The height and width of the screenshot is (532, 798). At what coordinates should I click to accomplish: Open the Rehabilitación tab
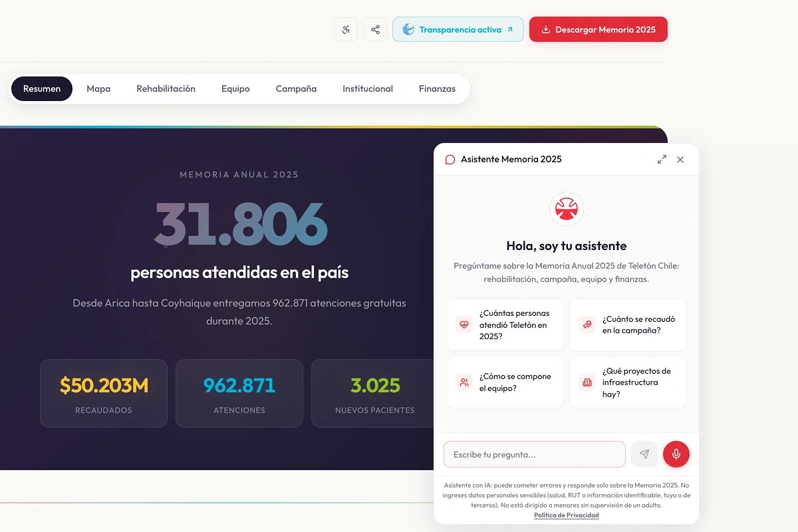[x=166, y=88]
